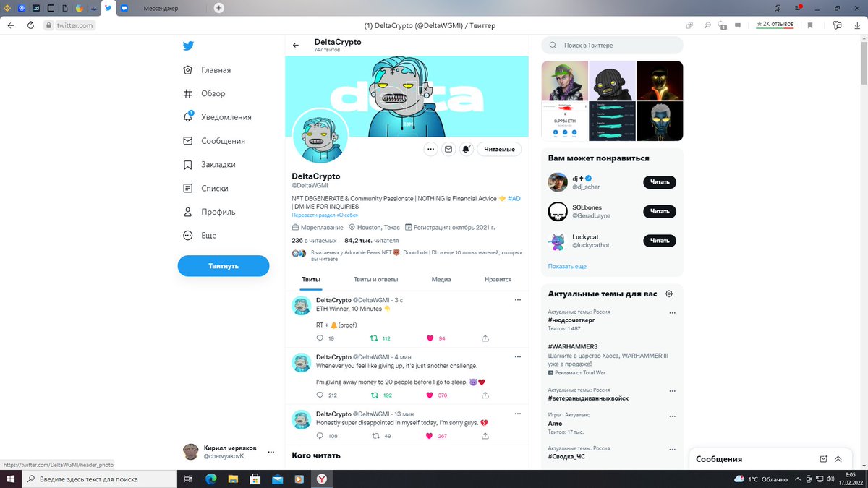
Task: Open Сообщения messages in left sidebar
Action: coord(213,141)
